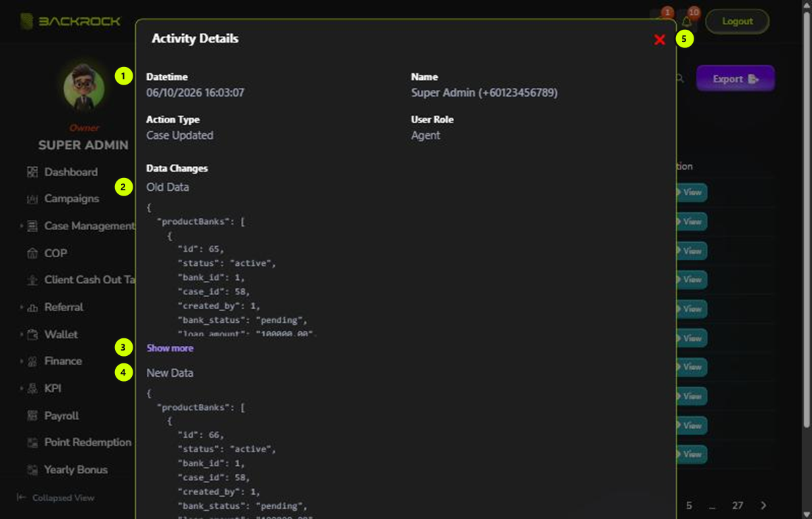Click the COP bank icon in sidebar
Image resolution: width=812 pixels, height=519 pixels.
[x=32, y=253]
